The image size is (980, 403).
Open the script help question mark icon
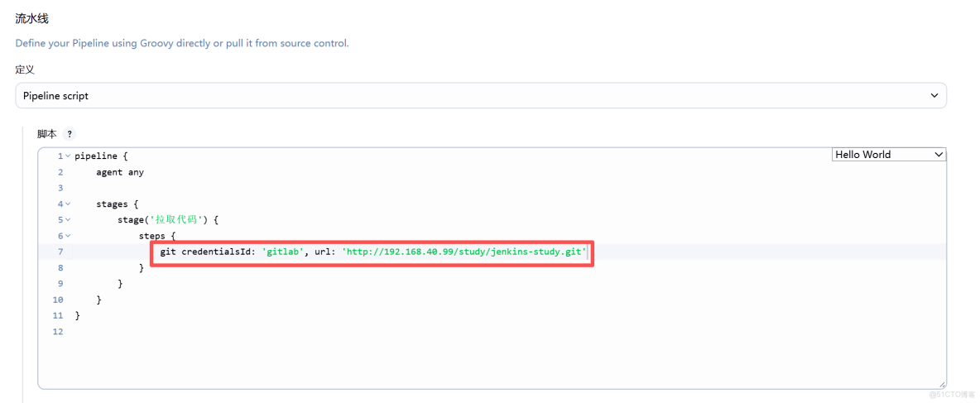70,134
